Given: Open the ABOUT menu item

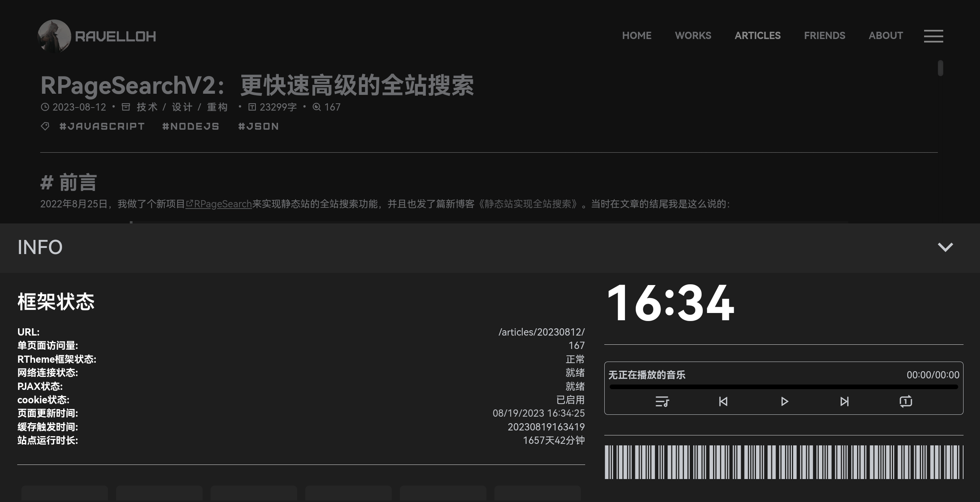Looking at the screenshot, I should pyautogui.click(x=885, y=36).
